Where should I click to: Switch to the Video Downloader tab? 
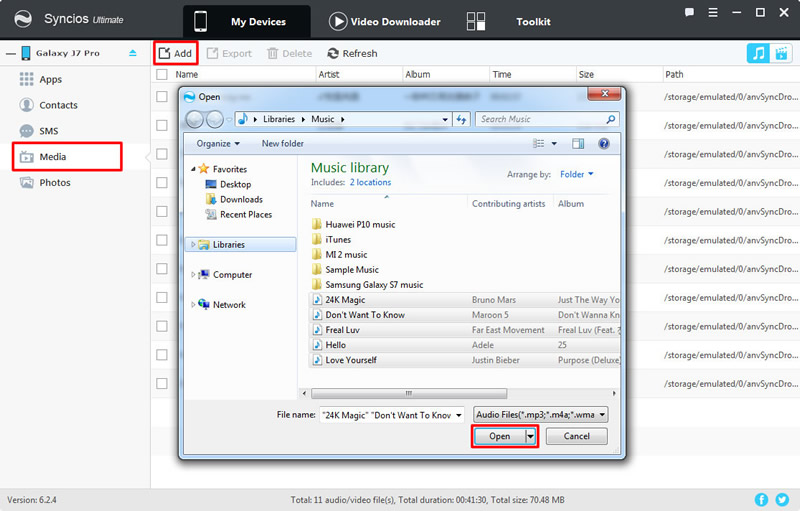(385, 21)
